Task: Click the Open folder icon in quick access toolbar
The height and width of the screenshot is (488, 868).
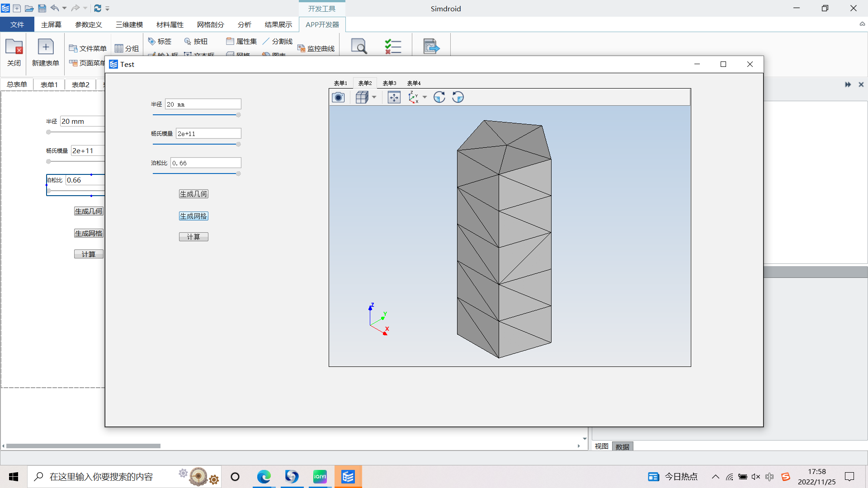Action: coord(29,8)
